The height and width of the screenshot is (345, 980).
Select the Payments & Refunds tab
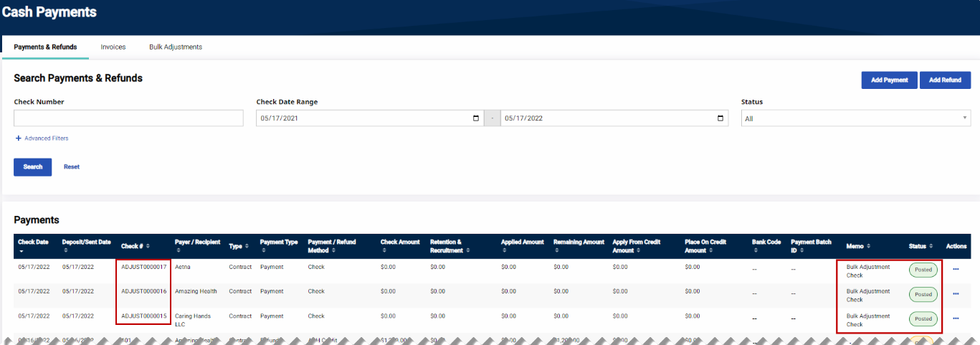click(x=45, y=47)
